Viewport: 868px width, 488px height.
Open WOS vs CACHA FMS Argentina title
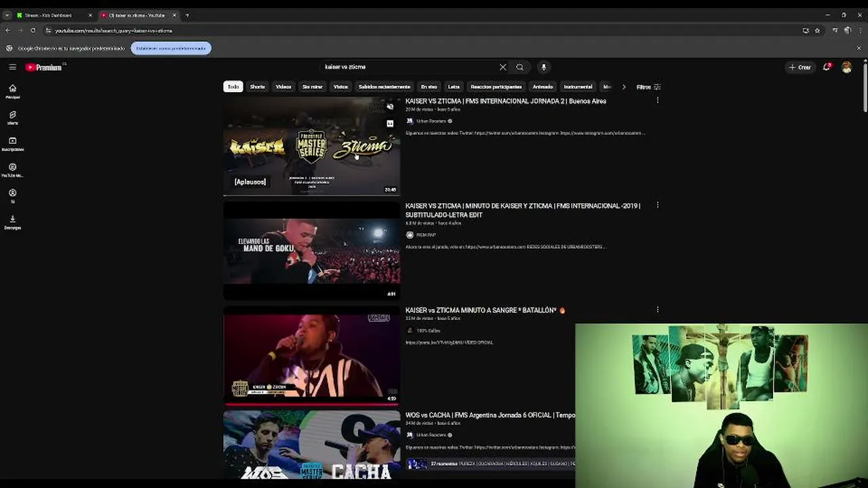click(x=490, y=415)
